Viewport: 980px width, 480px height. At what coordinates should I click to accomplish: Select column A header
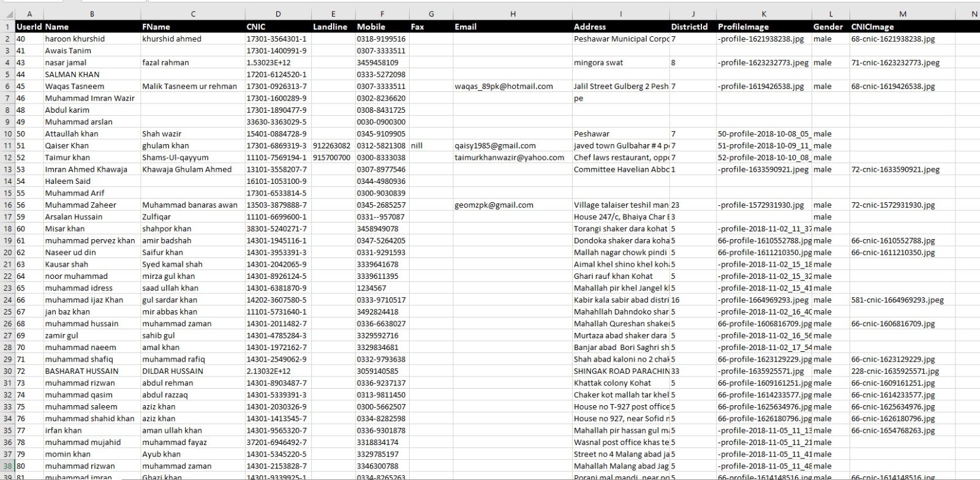click(29, 14)
